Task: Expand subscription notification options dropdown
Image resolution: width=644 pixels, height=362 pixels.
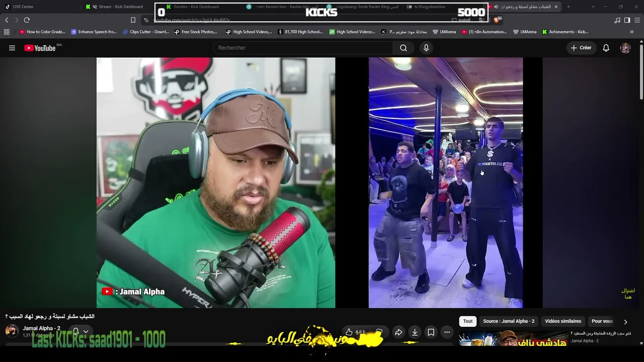Action: tap(86, 332)
